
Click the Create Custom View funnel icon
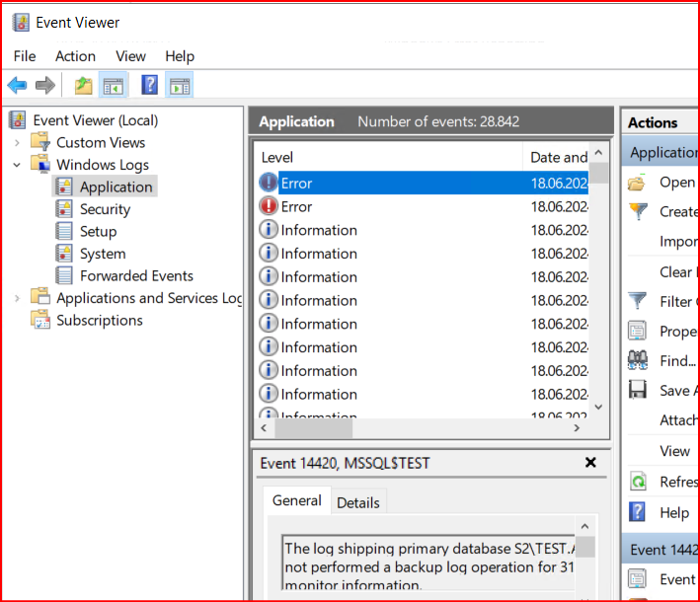click(x=638, y=211)
